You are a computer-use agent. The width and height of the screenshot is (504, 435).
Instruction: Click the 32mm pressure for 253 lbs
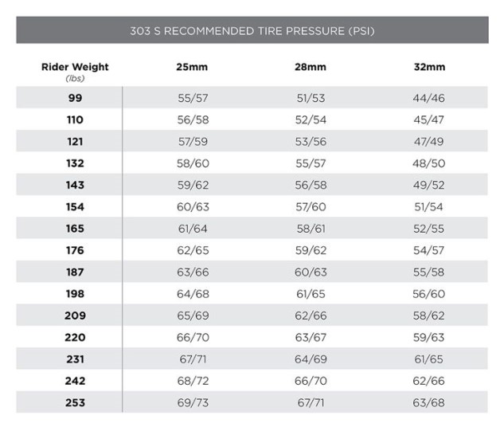coord(429,402)
